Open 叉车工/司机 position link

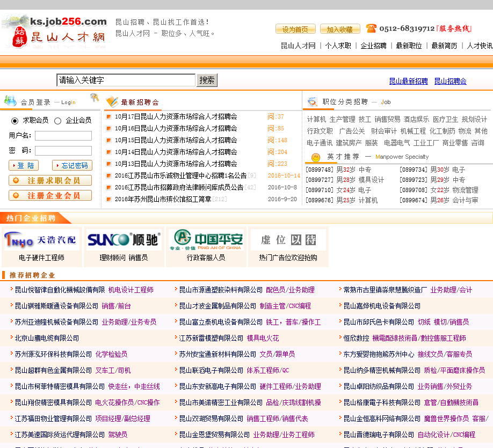click(x=113, y=370)
